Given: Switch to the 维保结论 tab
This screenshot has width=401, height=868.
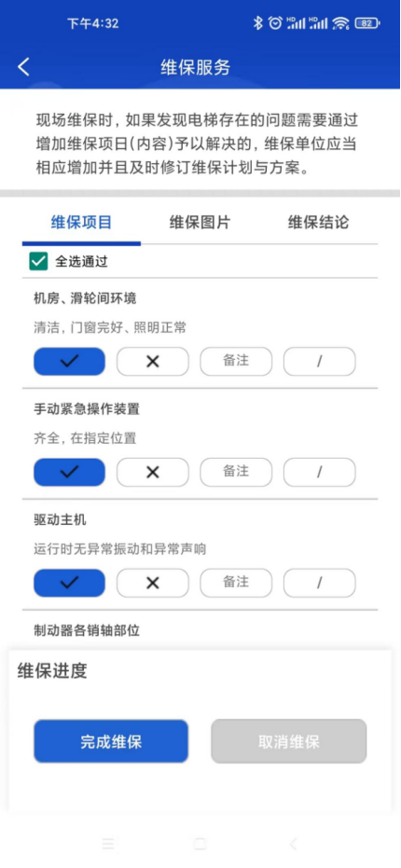Looking at the screenshot, I should tap(319, 223).
